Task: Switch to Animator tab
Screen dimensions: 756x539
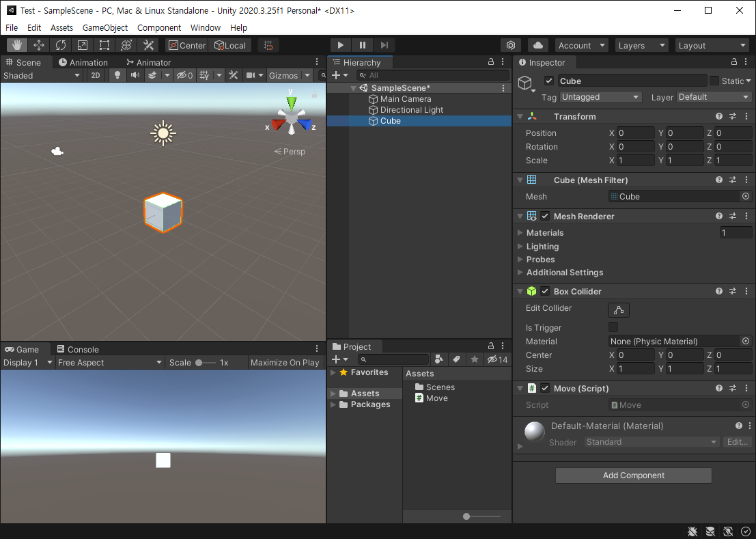Action: point(148,62)
